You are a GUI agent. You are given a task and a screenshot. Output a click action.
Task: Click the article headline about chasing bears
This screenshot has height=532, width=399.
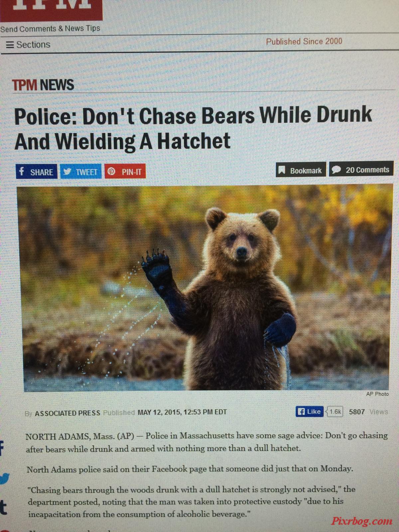tap(193, 128)
